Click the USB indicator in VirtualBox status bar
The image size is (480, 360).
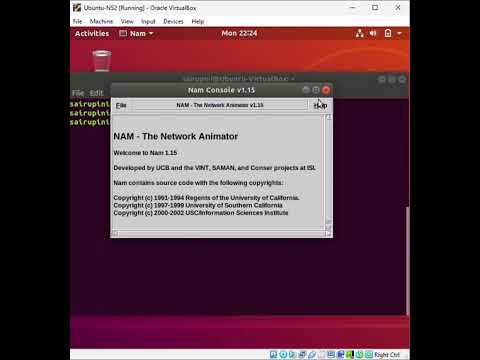click(312, 355)
